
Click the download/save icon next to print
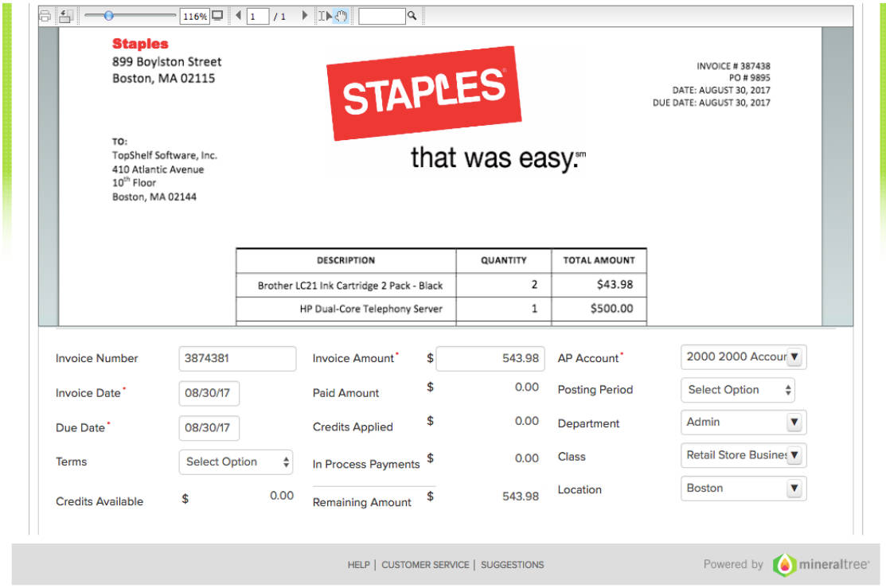click(66, 15)
